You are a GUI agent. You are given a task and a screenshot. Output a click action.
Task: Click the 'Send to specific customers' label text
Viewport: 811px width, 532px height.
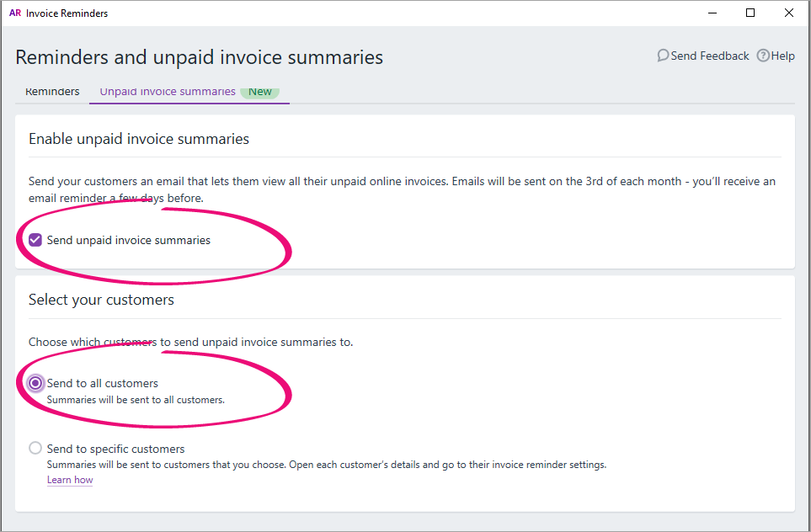[x=116, y=449]
